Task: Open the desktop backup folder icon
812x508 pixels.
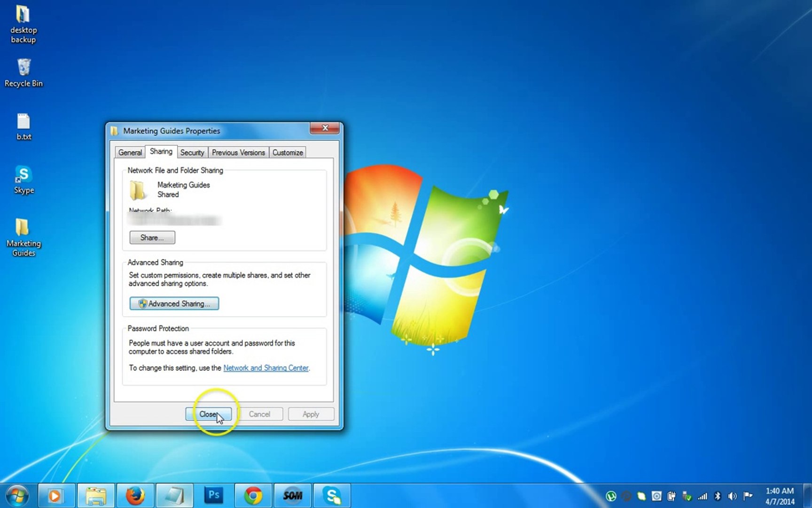Action: pyautogui.click(x=23, y=24)
